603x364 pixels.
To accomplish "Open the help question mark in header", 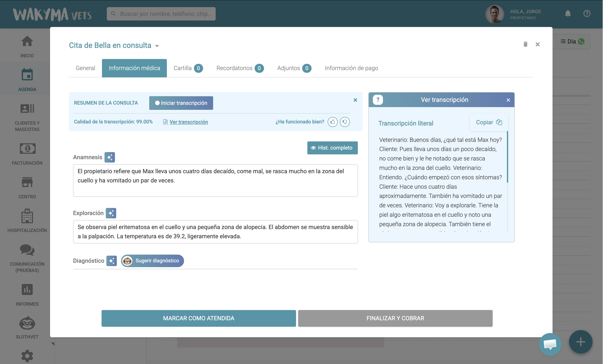I will tap(587, 13).
